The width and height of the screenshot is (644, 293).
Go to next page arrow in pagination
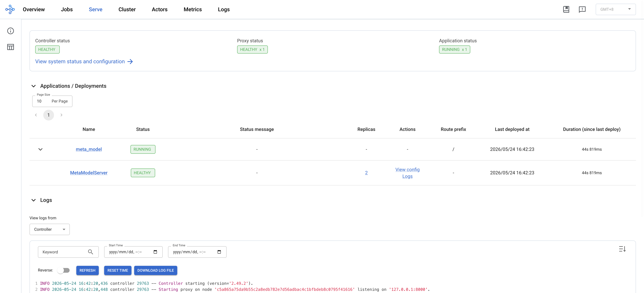[61, 115]
